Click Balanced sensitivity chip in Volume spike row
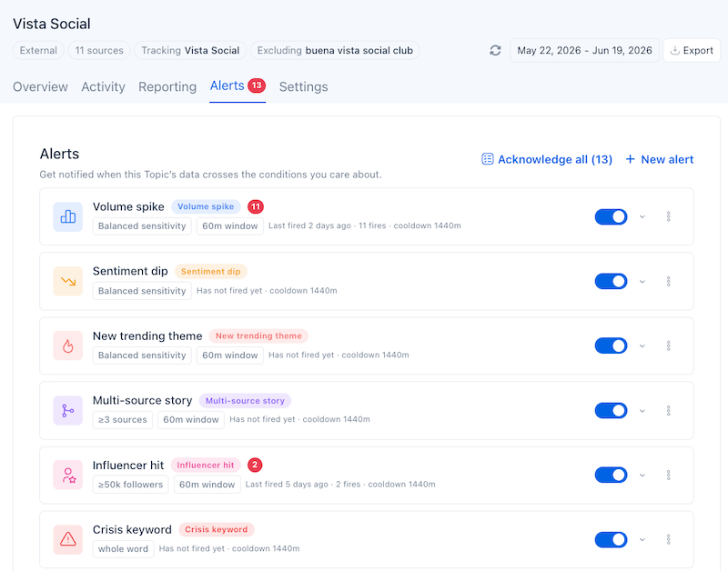Image resolution: width=728 pixels, height=571 pixels. click(x=142, y=225)
